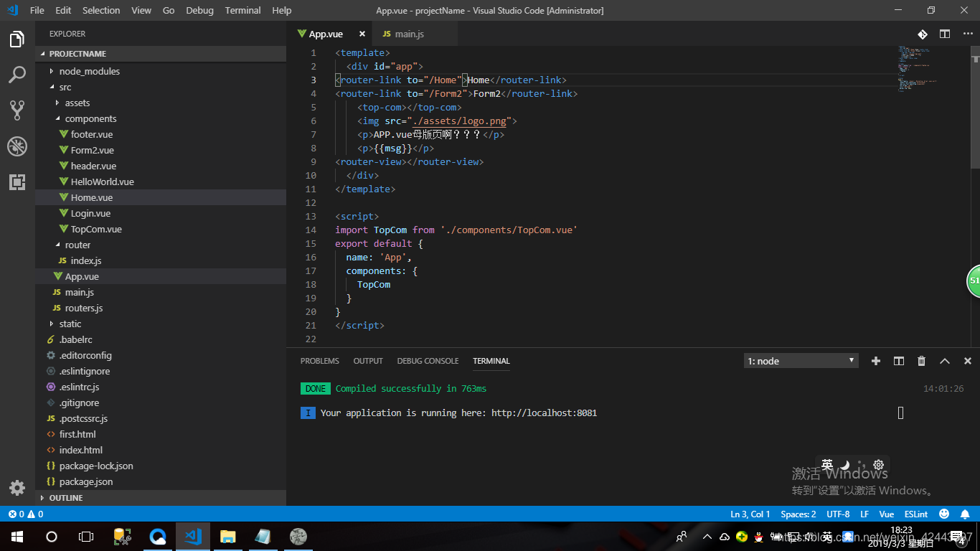980x551 pixels.
Task: Click the split editor icon
Action: (x=945, y=34)
